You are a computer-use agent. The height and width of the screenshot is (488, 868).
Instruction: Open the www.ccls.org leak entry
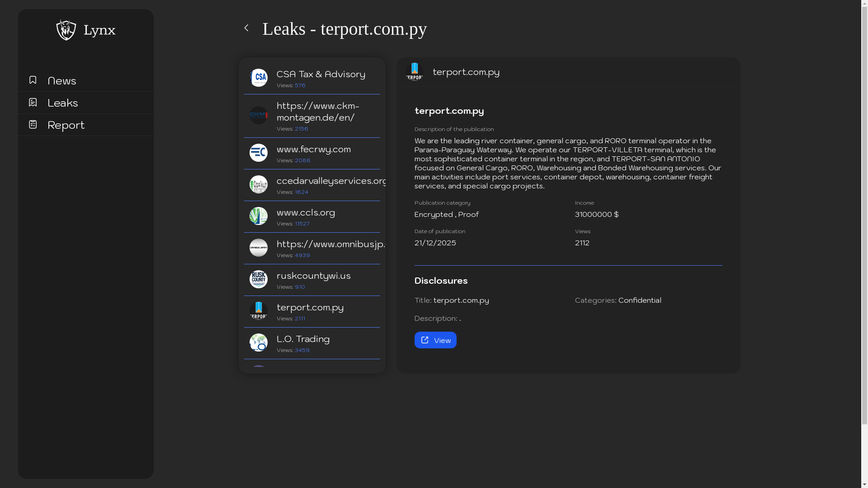(306, 213)
